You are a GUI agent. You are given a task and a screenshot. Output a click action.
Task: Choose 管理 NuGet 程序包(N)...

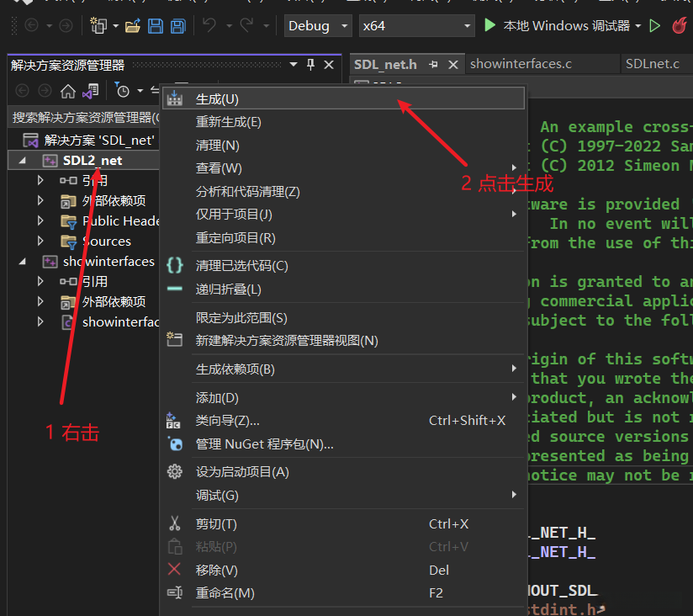pos(343,444)
